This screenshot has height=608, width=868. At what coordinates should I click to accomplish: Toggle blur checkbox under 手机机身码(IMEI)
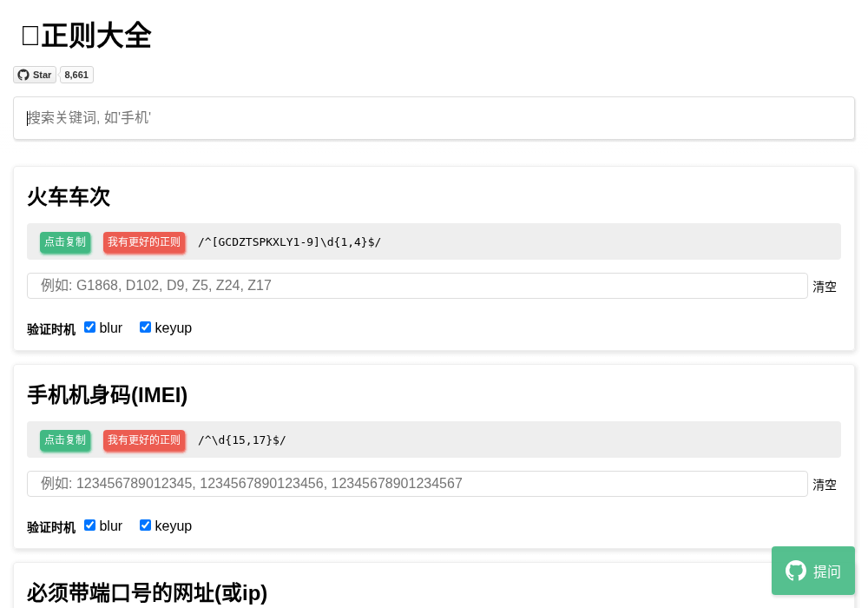[89, 525]
